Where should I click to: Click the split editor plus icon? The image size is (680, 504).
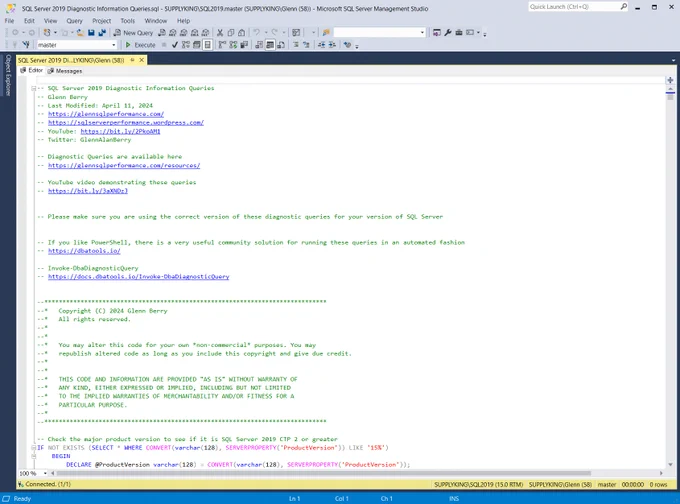click(x=670, y=80)
